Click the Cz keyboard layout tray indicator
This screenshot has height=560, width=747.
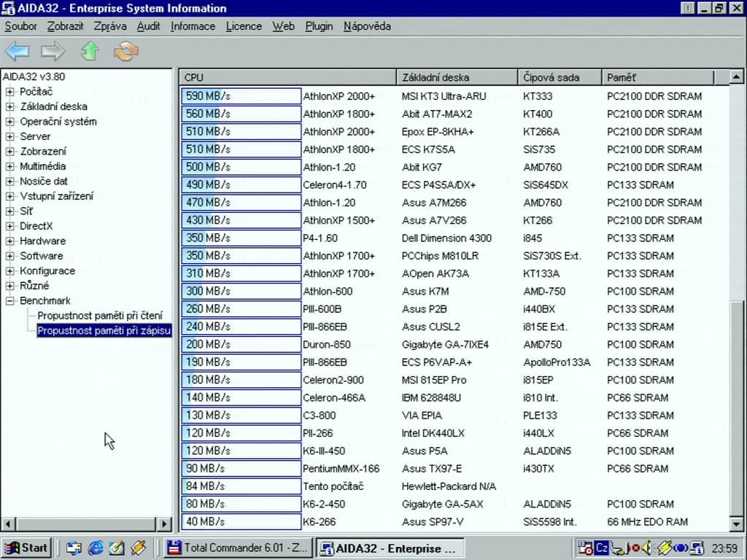602,548
